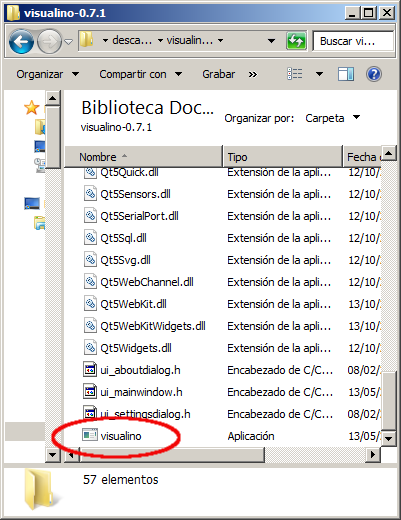
Task: Click the ui_mainwindow.h file name
Action: click(141, 392)
